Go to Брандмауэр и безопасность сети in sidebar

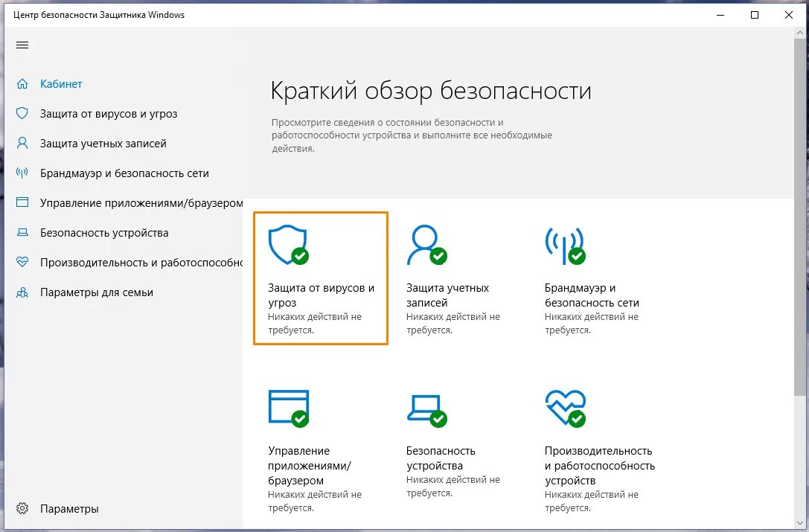point(124,173)
